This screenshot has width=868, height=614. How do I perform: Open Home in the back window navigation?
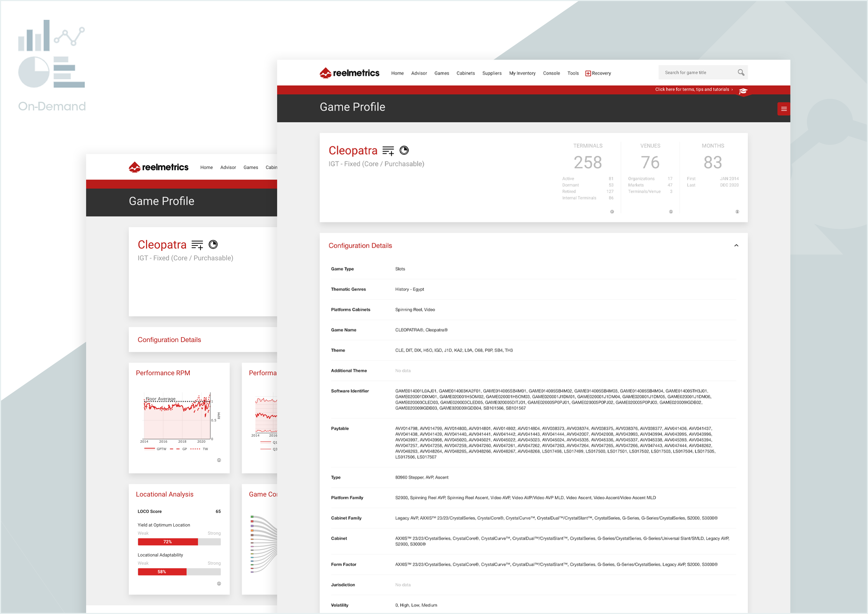(x=206, y=168)
